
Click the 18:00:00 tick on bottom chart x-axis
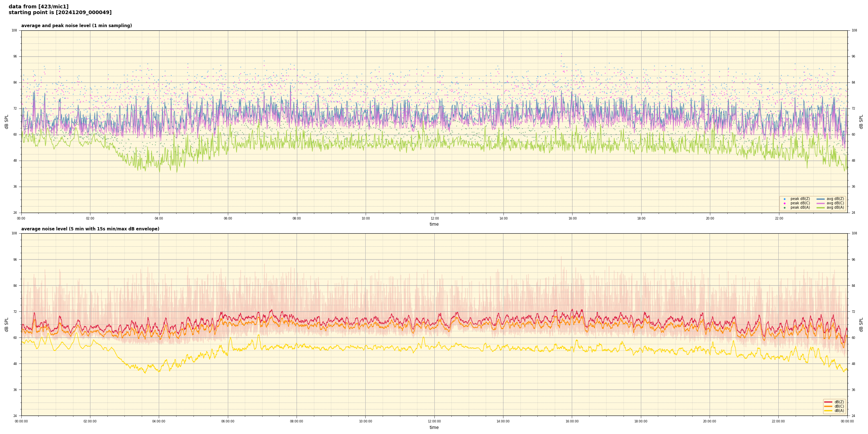pos(641,421)
